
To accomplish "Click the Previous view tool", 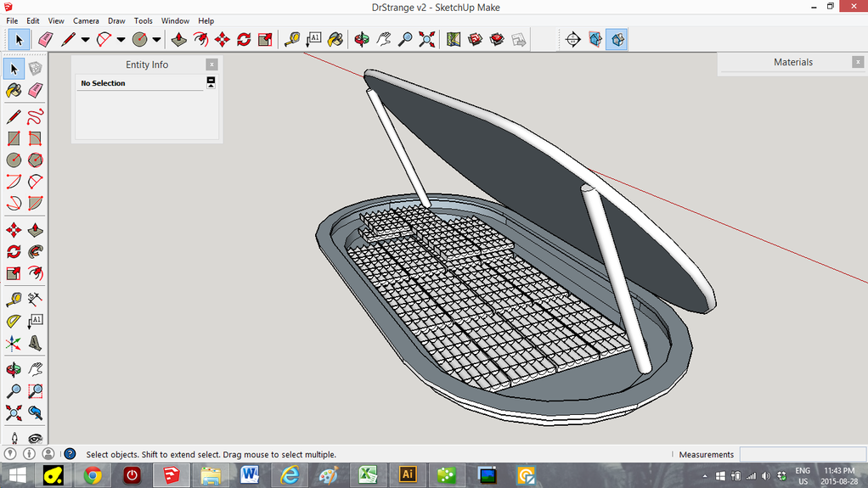I will click(x=36, y=412).
